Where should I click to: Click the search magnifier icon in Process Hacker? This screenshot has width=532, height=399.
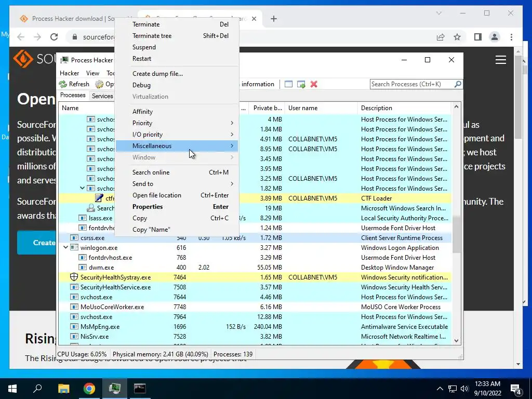[x=458, y=84]
